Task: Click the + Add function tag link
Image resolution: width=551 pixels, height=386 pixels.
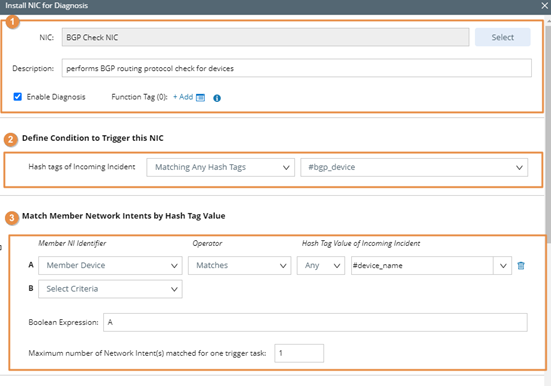Action: (x=183, y=97)
